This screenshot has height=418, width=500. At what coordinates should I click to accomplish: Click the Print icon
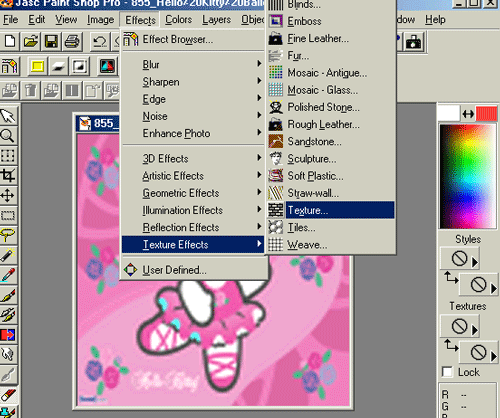click(72, 42)
